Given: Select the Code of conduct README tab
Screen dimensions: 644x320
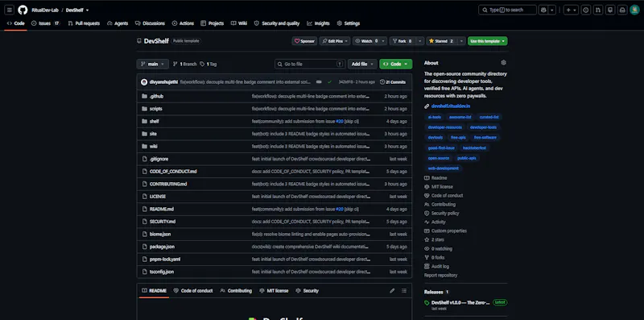Looking at the screenshot, I should 193,290.
